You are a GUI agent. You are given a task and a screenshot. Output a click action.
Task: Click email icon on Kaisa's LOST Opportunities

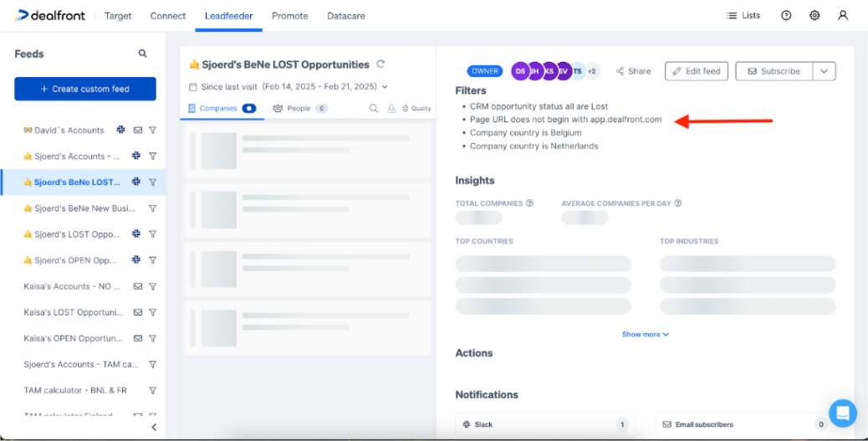point(138,312)
